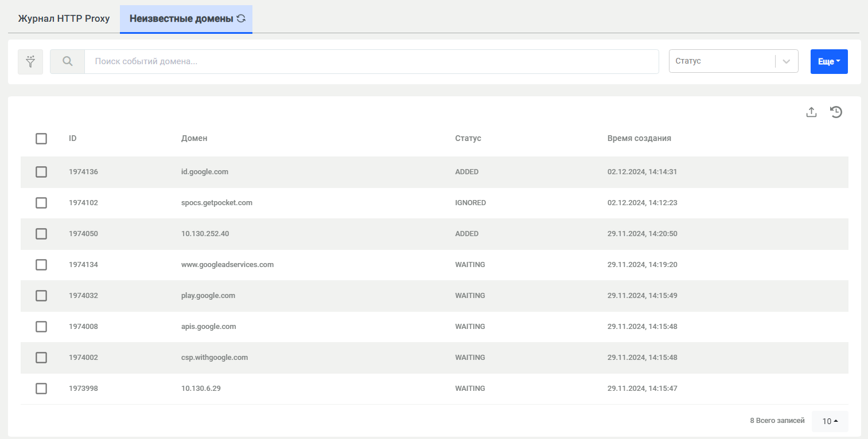
Task: Click the 10.130.6.29 domain cell
Action: tap(201, 389)
